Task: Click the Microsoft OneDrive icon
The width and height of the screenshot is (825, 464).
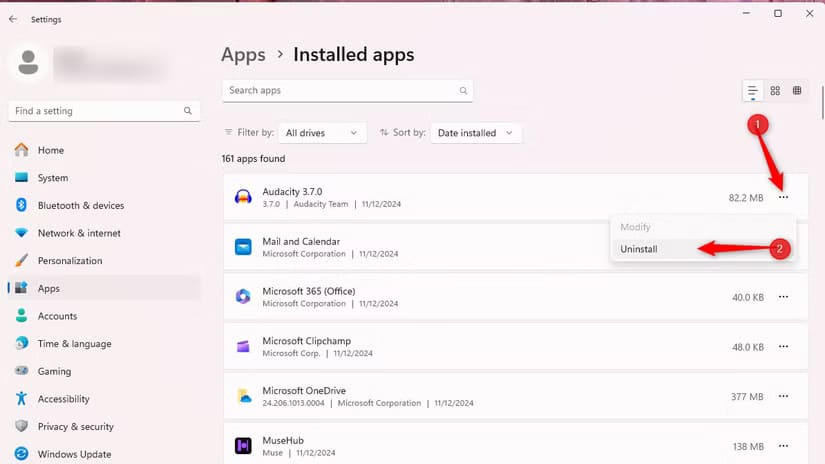Action: pos(243,396)
